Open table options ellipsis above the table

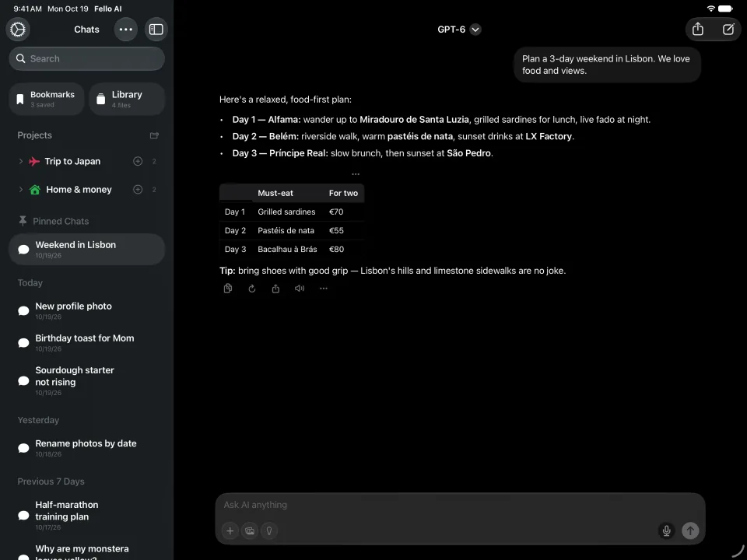(x=356, y=174)
